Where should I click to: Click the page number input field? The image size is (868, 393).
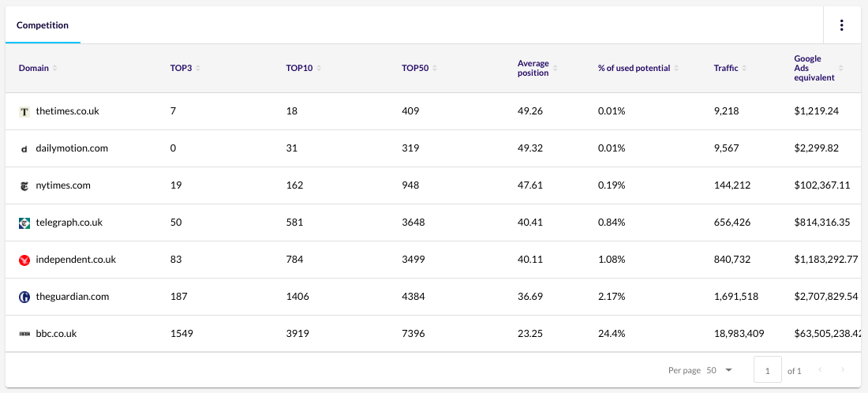(x=768, y=370)
